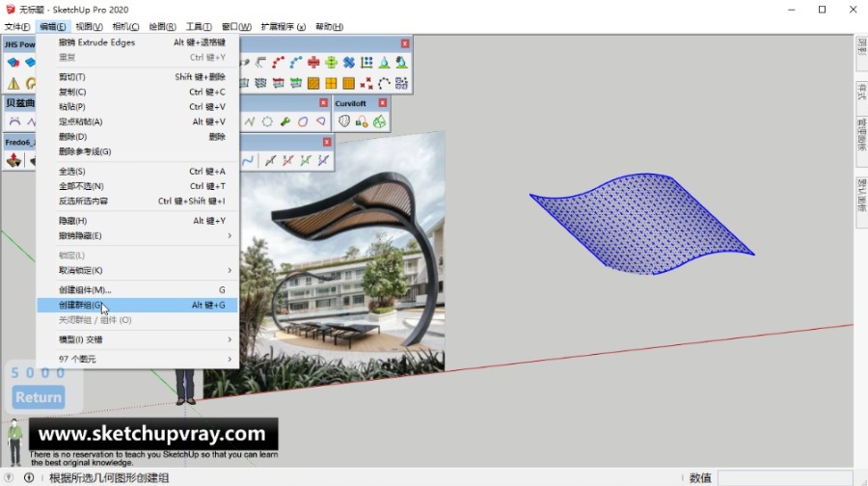Click the green wrench icon in Bezier toolbar
This screenshot has height=486, width=868.
point(285,121)
